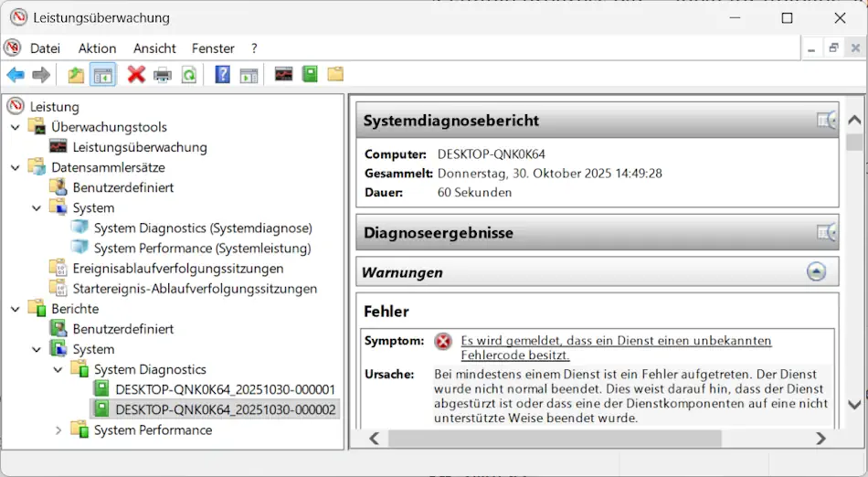Toggle the Show/Hide console tree icon
868x477 pixels.
point(103,75)
